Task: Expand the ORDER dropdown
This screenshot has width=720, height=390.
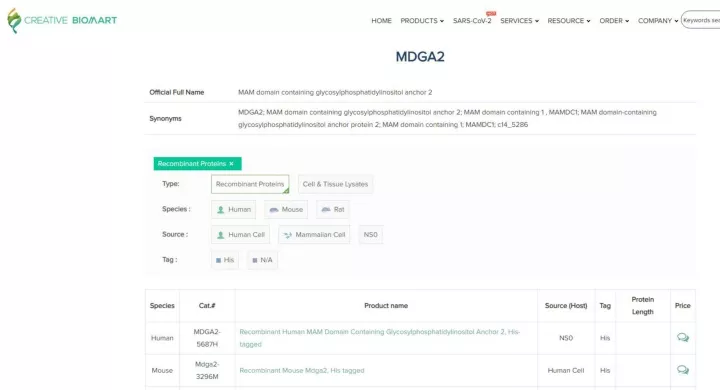Action: tap(614, 21)
